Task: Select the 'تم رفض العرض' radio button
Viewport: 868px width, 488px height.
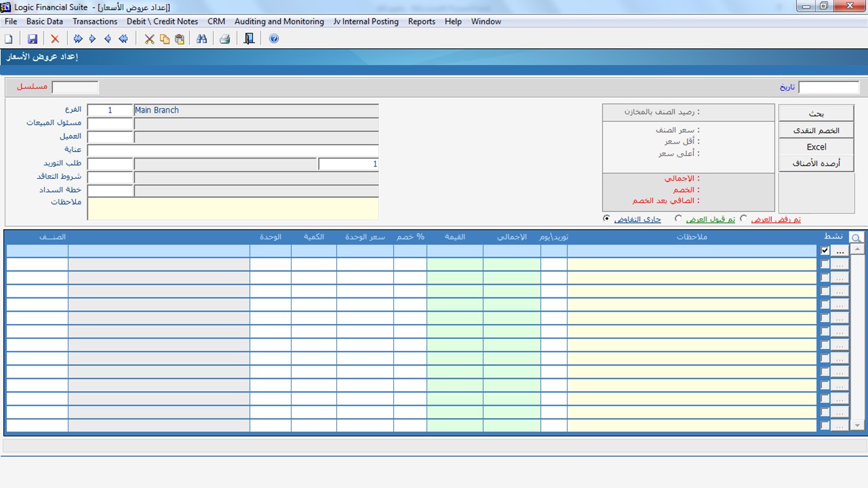Action: [x=743, y=219]
